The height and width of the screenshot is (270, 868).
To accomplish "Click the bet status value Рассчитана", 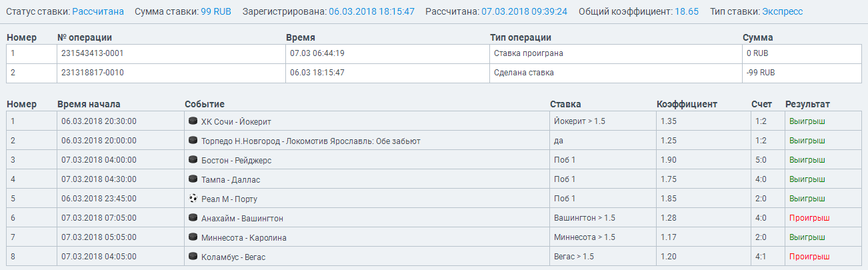I will coord(98,11).
